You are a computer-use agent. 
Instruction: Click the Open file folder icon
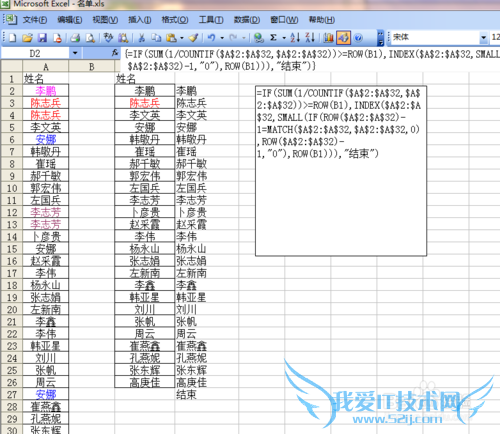pyautogui.click(x=27, y=38)
